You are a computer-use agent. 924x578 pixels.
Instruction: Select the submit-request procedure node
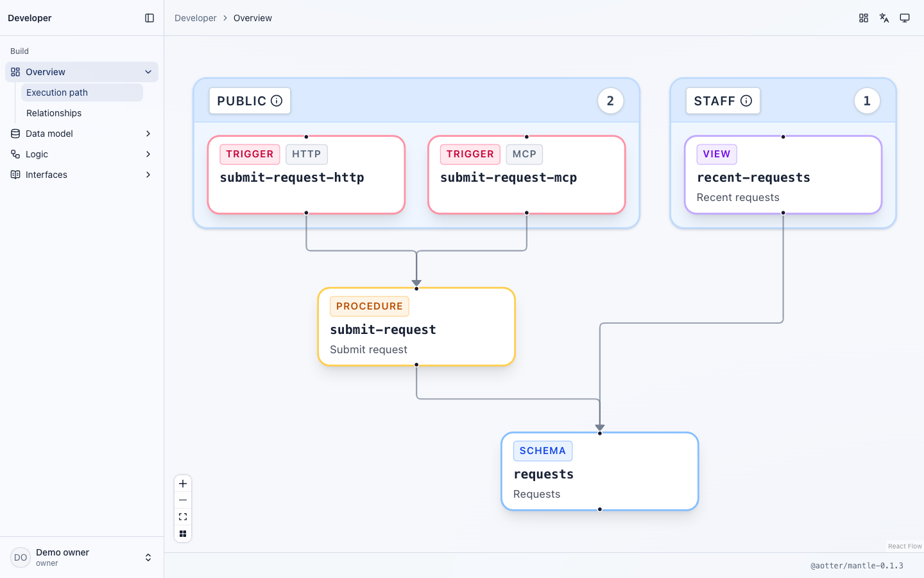416,327
